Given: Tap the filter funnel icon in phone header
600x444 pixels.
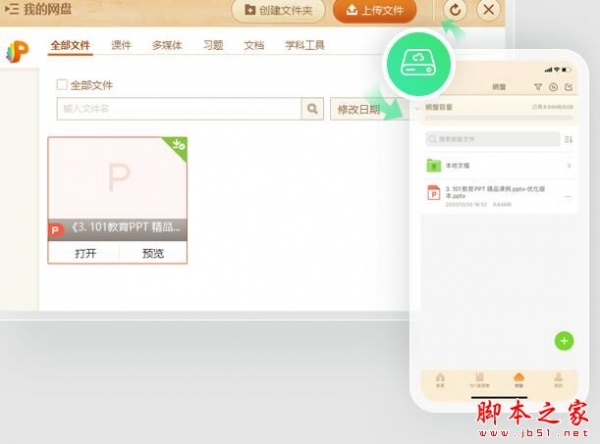Looking at the screenshot, I should click(x=538, y=87).
